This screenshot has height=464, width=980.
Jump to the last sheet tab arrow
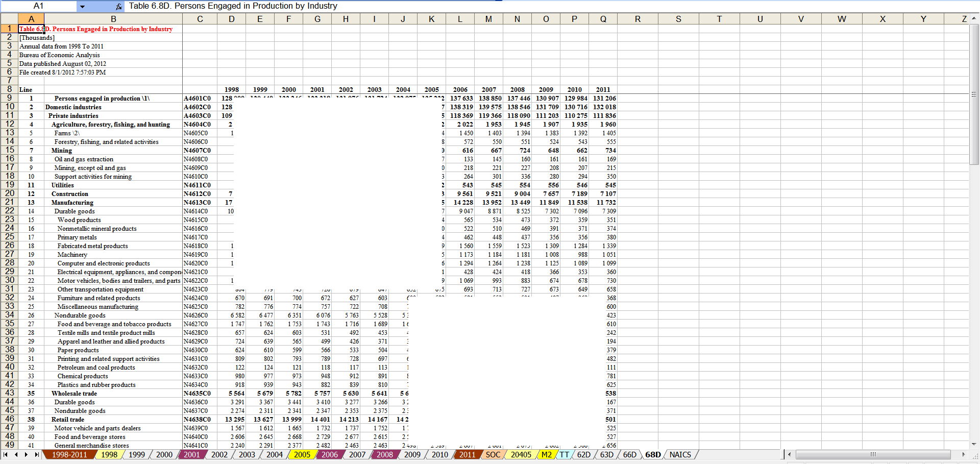pyautogui.click(x=37, y=454)
